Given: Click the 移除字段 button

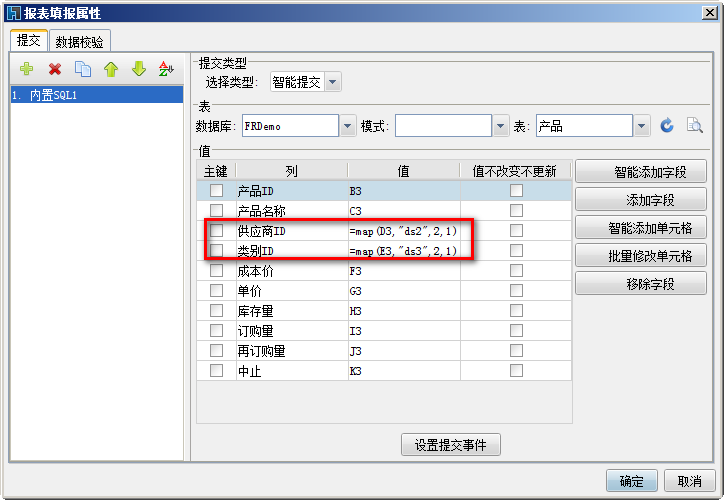Looking at the screenshot, I should 640,283.
